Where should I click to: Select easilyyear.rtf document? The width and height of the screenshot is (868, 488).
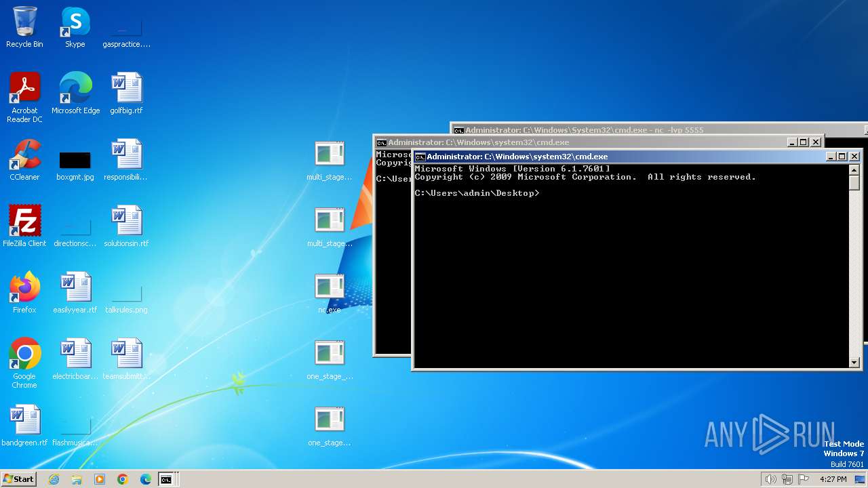75,293
